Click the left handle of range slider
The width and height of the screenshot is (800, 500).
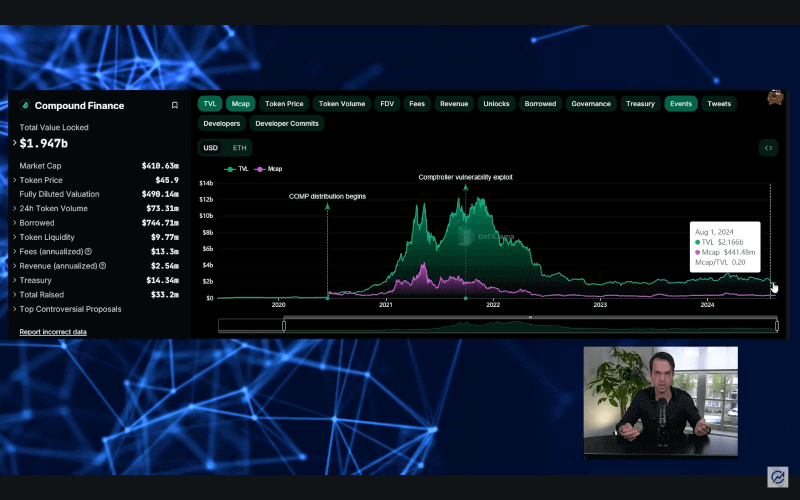click(x=284, y=325)
